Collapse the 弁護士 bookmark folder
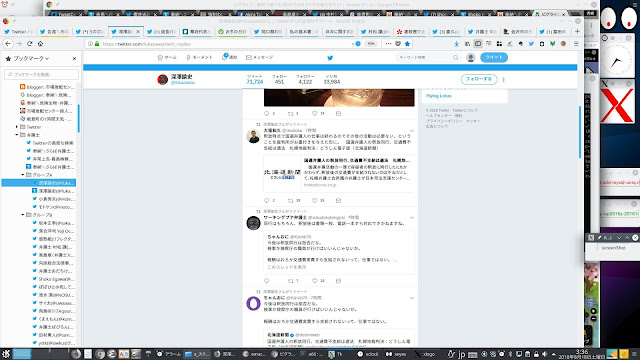Image resolution: width=640 pixels, height=360 pixels. click(17, 135)
